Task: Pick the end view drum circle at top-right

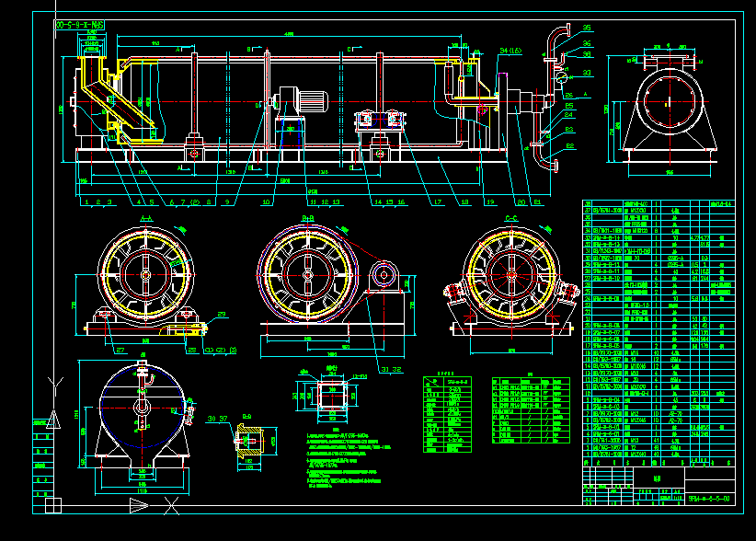Action: point(670,102)
